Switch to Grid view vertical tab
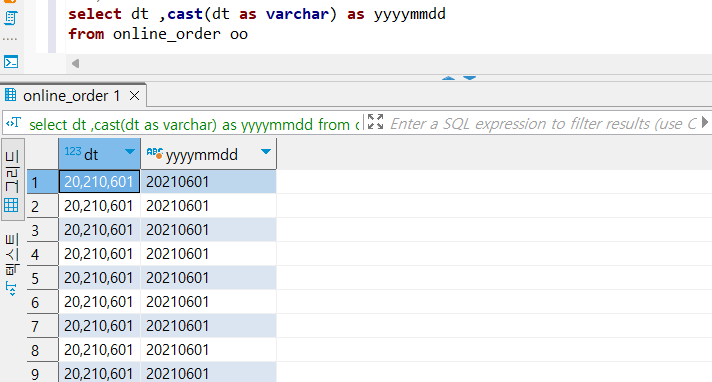Screen dimensions: 712x382 pos(12,179)
